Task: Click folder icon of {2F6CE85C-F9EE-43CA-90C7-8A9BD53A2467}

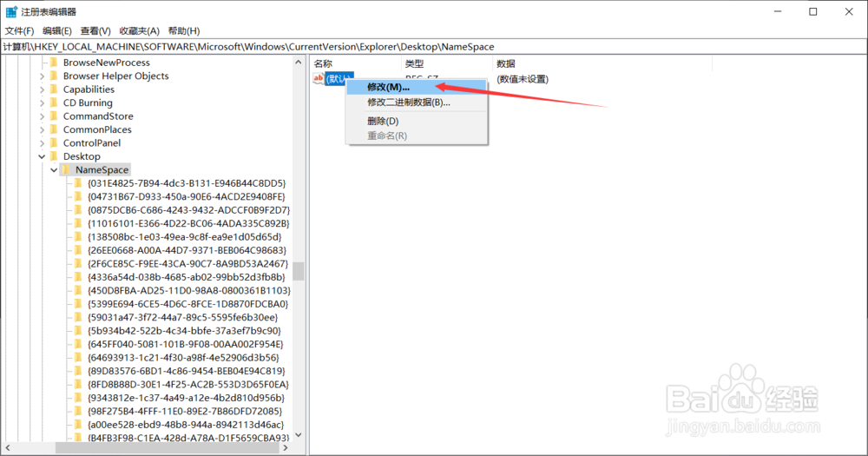Action: click(x=78, y=264)
